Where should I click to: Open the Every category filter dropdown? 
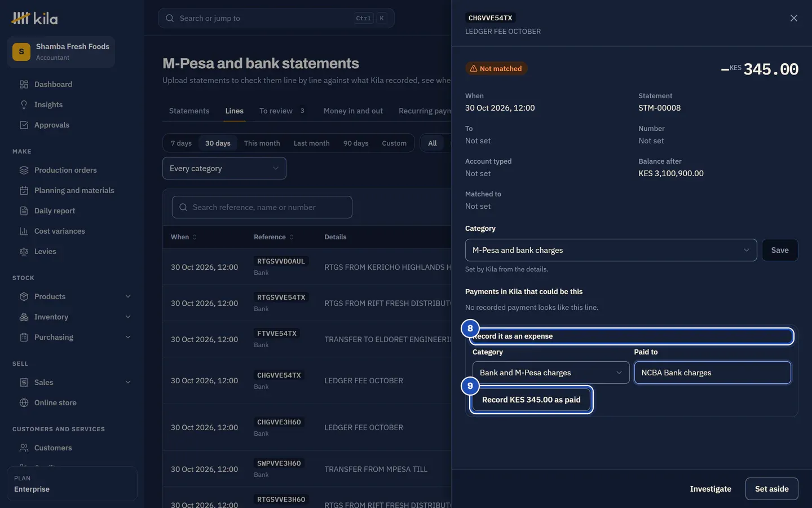tap(224, 168)
